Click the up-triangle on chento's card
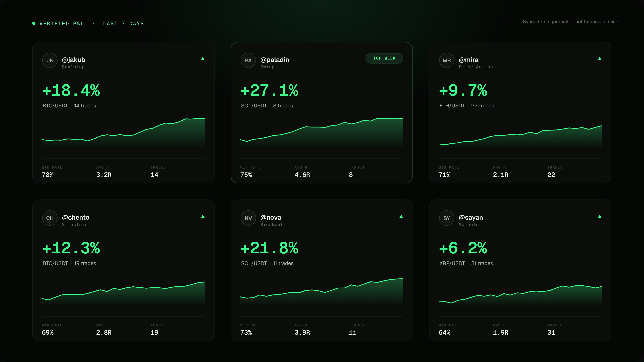The width and height of the screenshot is (644, 362). 203,216
